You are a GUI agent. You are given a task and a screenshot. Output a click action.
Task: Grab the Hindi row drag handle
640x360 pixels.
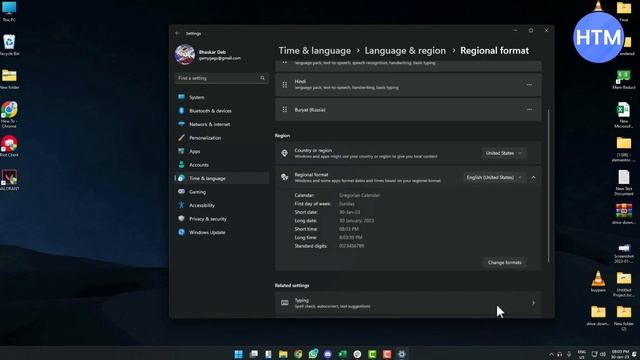284,85
